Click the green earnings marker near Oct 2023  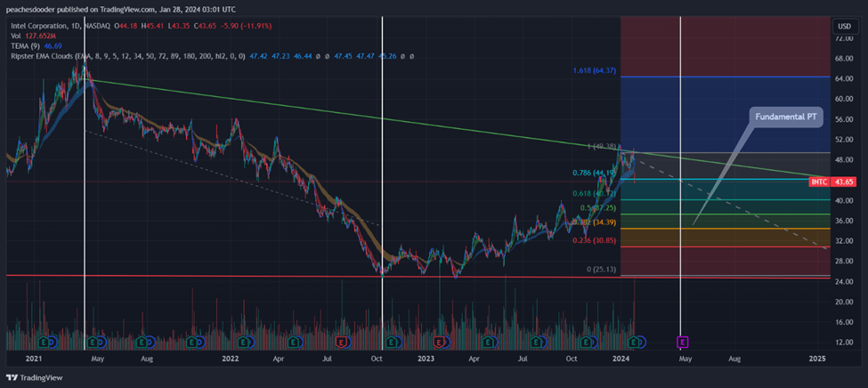[585, 342]
